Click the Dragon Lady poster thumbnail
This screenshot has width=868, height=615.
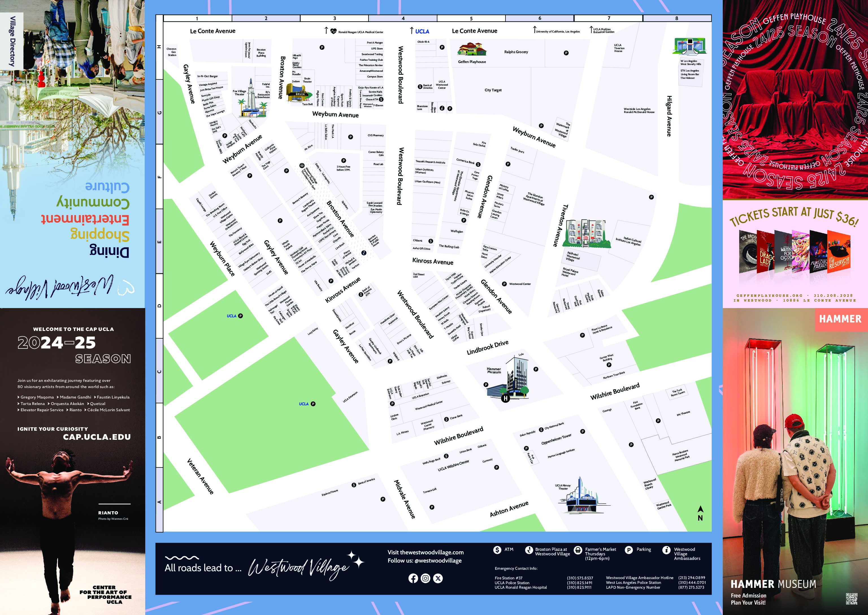tap(765, 252)
